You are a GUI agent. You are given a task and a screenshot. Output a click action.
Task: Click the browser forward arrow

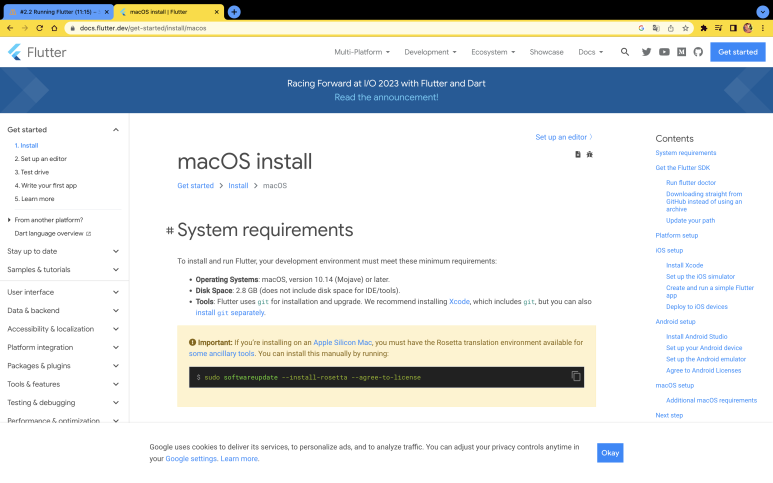(25, 28)
